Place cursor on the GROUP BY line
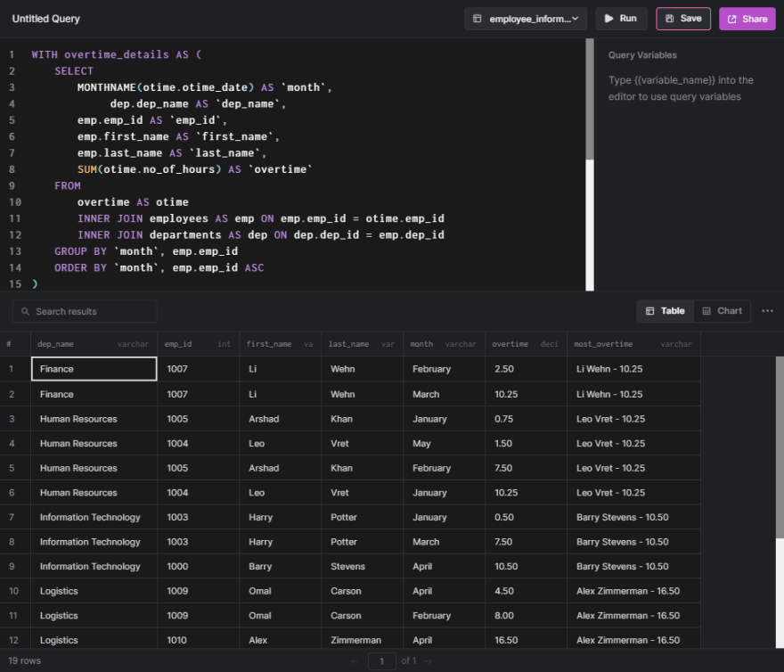784x672 pixels. (x=146, y=251)
